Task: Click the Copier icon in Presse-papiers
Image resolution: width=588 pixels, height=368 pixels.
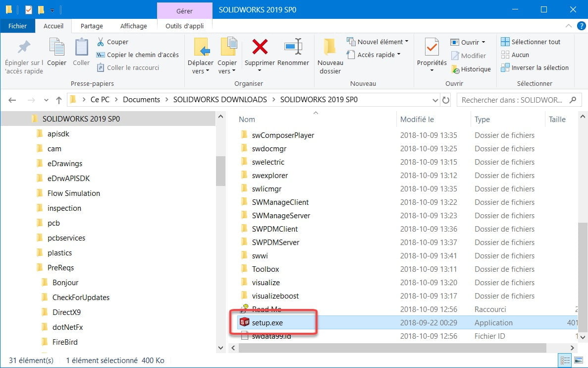Action: [56, 47]
